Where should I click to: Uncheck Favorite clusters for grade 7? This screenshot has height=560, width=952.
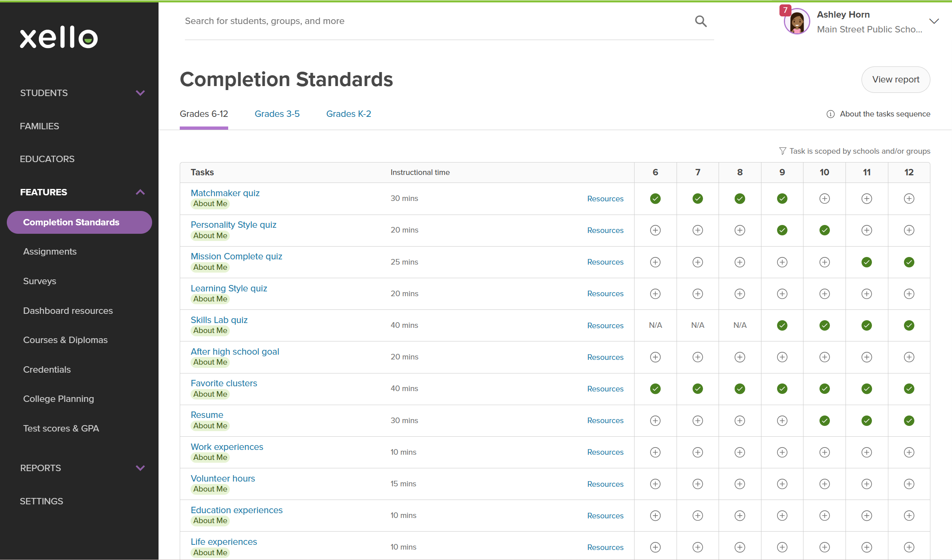698,389
